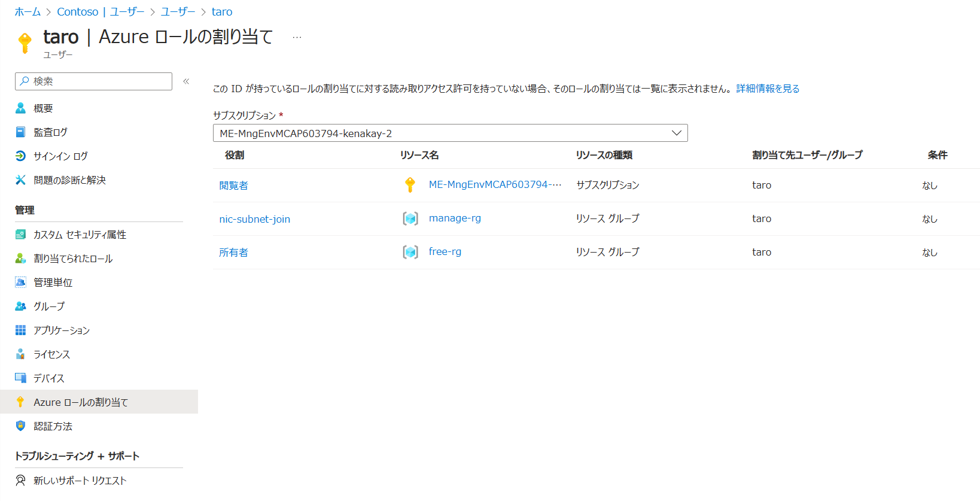Image resolution: width=980 pixels, height=501 pixels.
Task: Open the more options ellipsis by the title
Action: pos(297,37)
